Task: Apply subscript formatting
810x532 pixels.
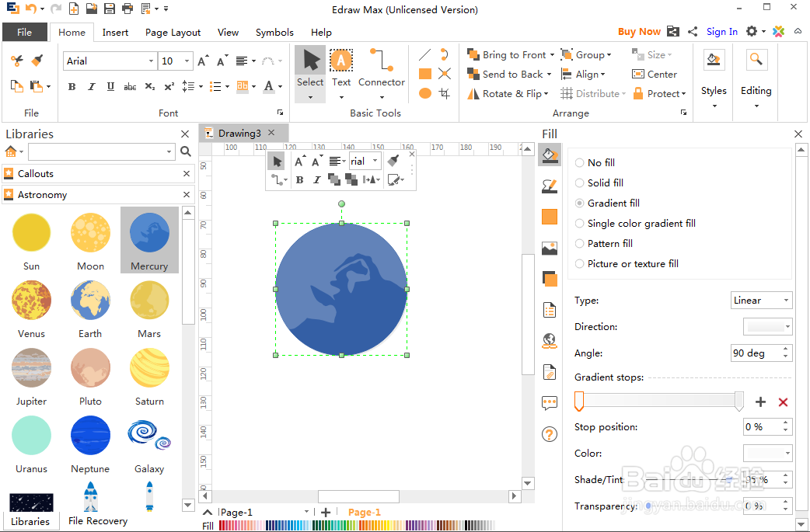Action: point(150,87)
